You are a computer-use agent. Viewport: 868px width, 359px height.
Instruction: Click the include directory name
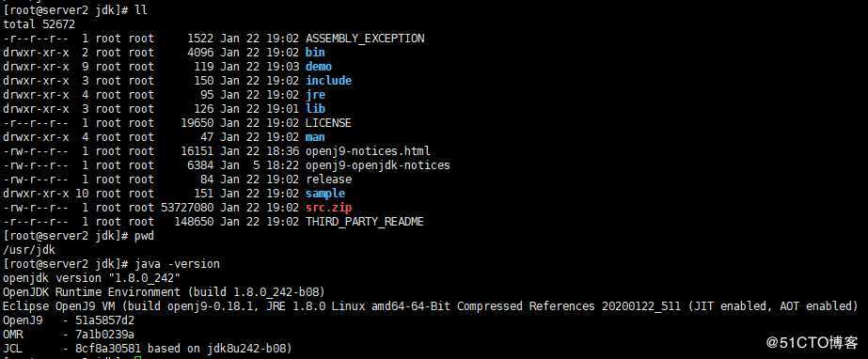329,81
